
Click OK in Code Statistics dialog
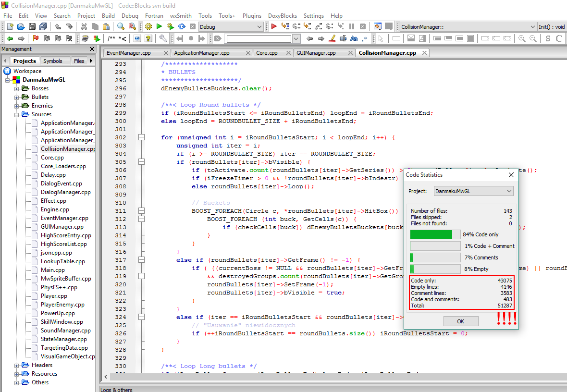click(x=461, y=321)
